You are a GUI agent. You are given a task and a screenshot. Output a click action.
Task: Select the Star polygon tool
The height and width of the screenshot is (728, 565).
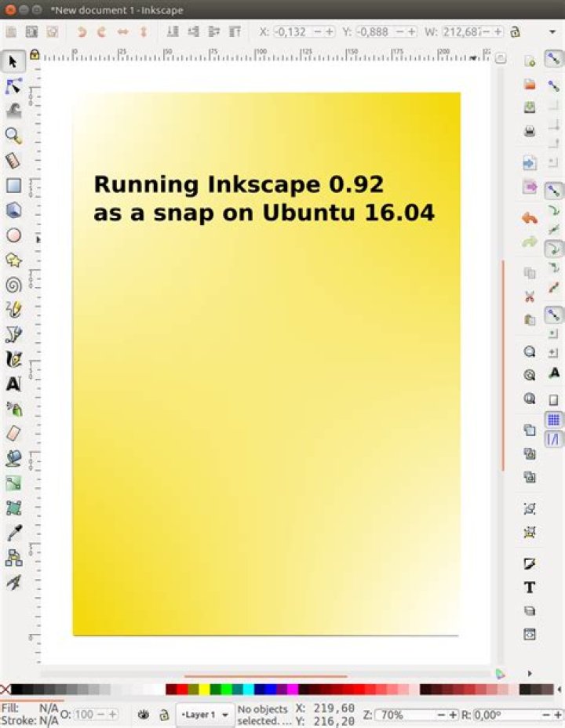(13, 260)
